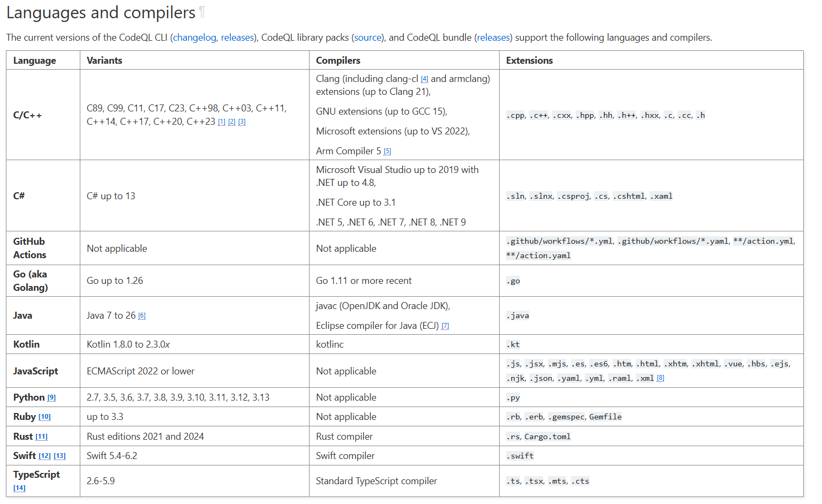Follow footnote [3] in C/C++ variants
Viewport: 822px width, 504px height.
coord(242,122)
